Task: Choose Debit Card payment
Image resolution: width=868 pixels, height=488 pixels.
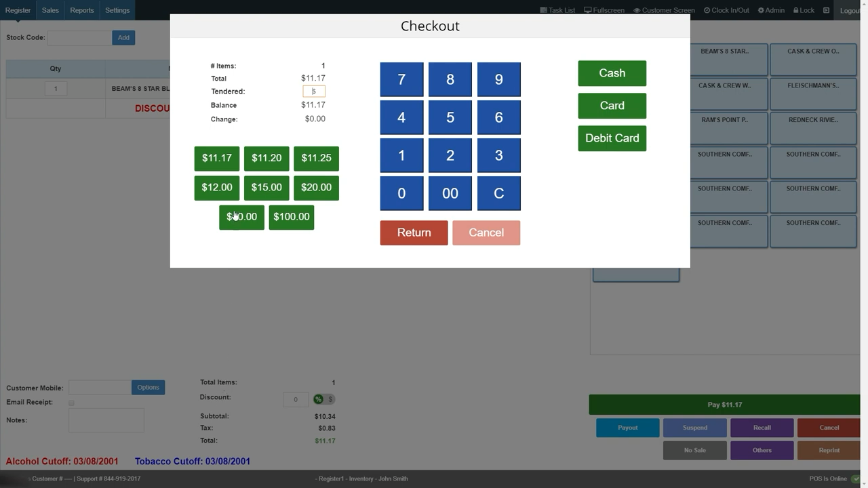Action: pos(612,138)
